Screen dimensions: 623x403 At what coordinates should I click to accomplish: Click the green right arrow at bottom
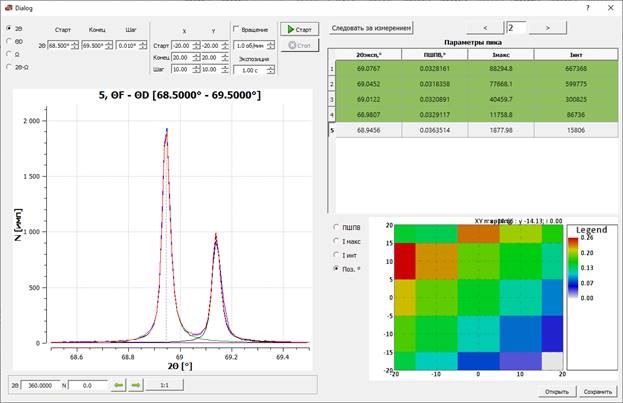136,384
